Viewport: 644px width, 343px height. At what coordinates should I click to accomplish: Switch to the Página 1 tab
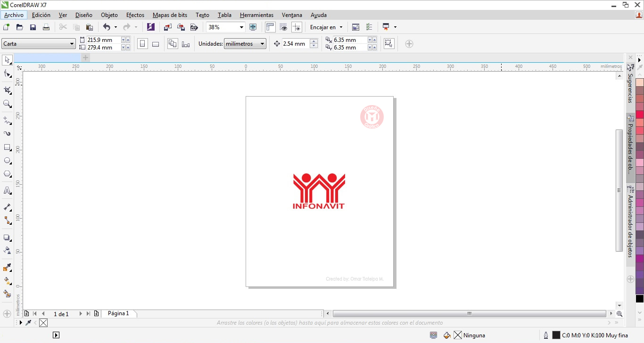pos(119,313)
